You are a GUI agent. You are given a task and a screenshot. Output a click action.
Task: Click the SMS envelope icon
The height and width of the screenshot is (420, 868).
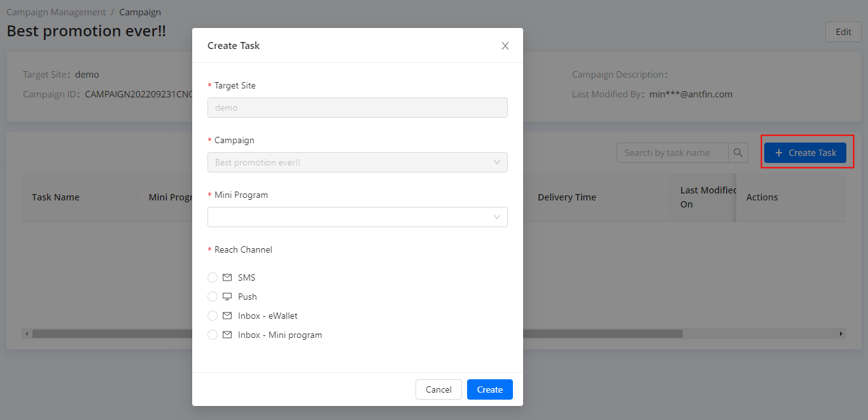(x=227, y=277)
